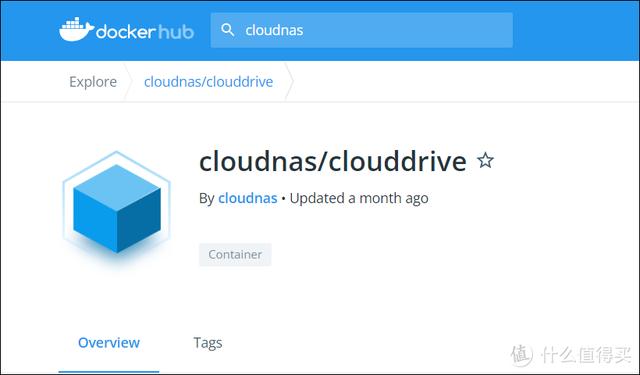This screenshot has width=640, height=375.
Task: Click the chevron separator after Explore
Action: tap(128, 82)
